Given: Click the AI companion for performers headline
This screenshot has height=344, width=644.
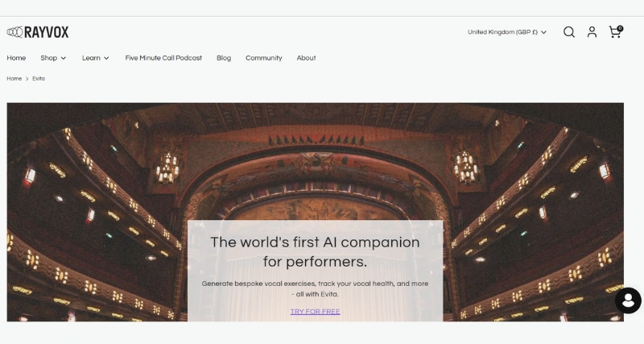Looking at the screenshot, I should click(x=315, y=251).
